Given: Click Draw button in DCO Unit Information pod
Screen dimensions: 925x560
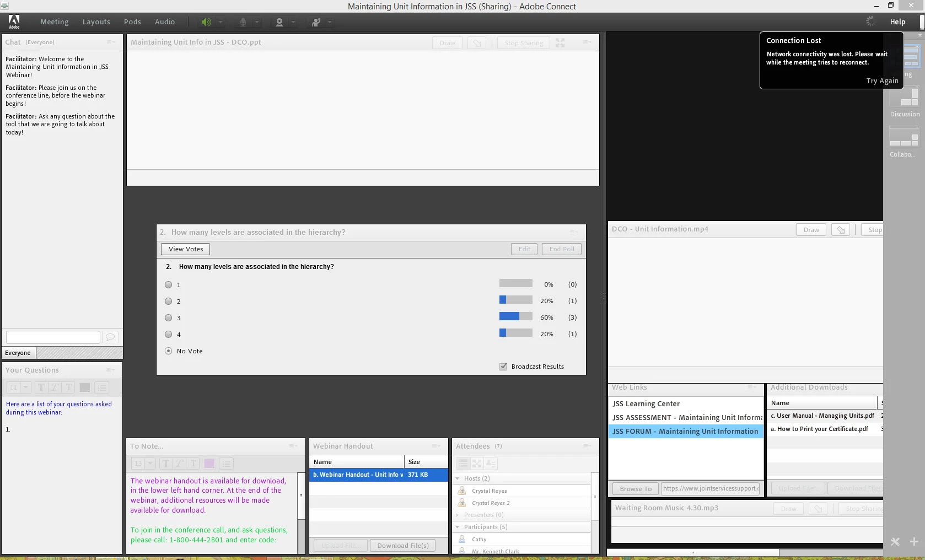Looking at the screenshot, I should (x=811, y=230).
